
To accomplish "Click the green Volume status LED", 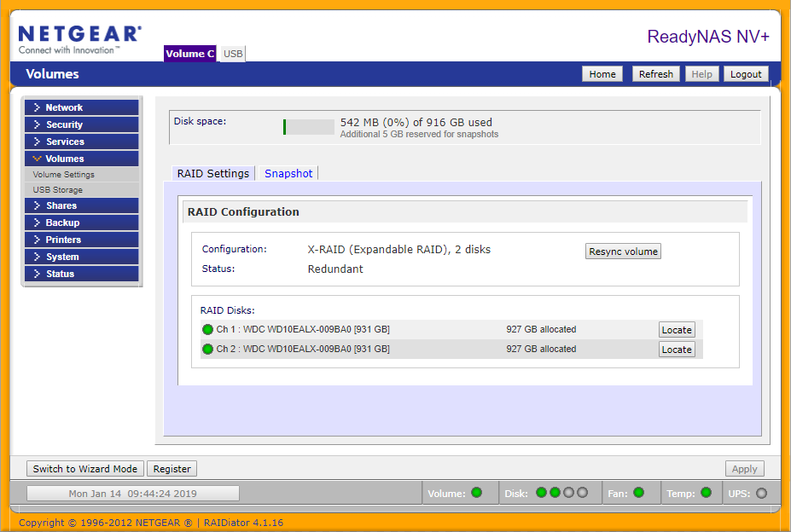I will tap(476, 493).
